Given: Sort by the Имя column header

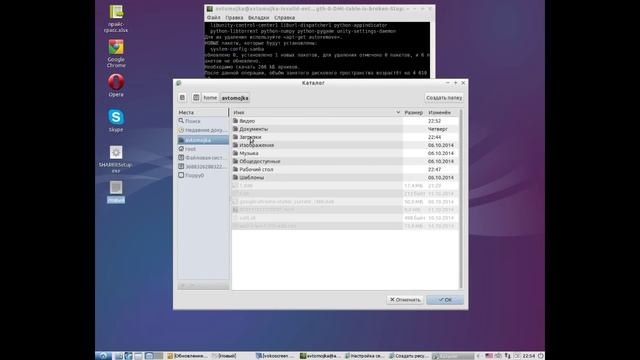Looking at the screenshot, I should pyautogui.click(x=317, y=112).
